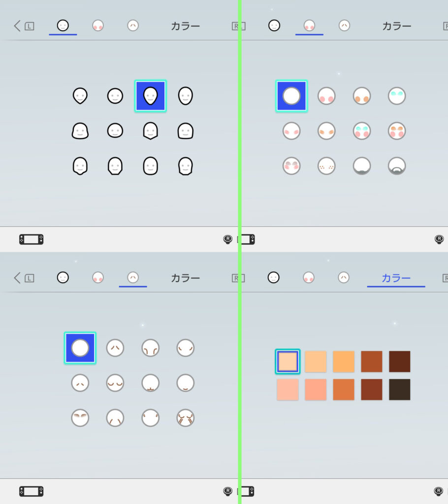Select the highlighted no-wrinkles option

click(80, 348)
